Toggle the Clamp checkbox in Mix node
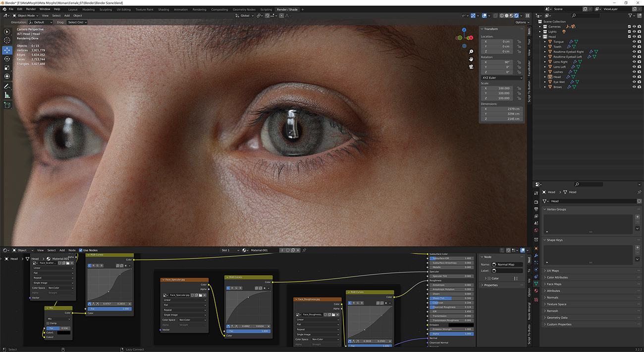 (48, 323)
